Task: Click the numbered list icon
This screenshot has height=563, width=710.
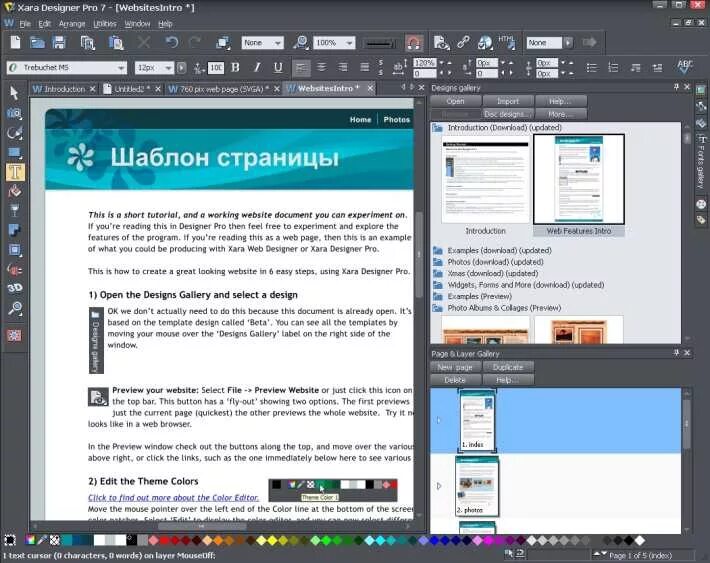Action: pos(613,68)
